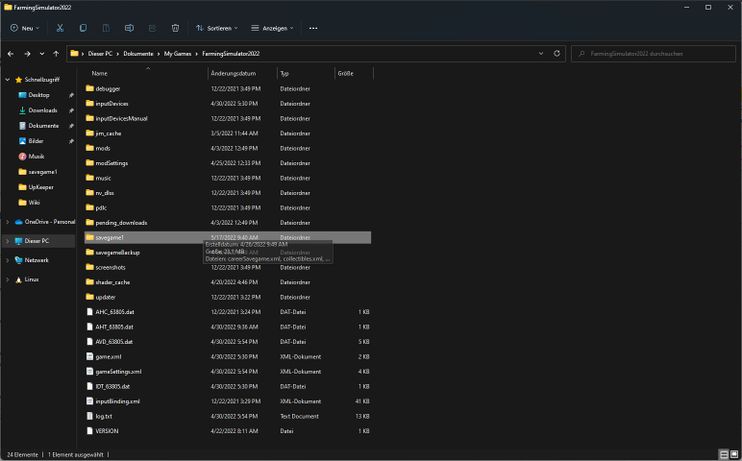The image size is (742, 461).
Task: Select the gameSettings.xml file
Action: pyautogui.click(x=118, y=372)
